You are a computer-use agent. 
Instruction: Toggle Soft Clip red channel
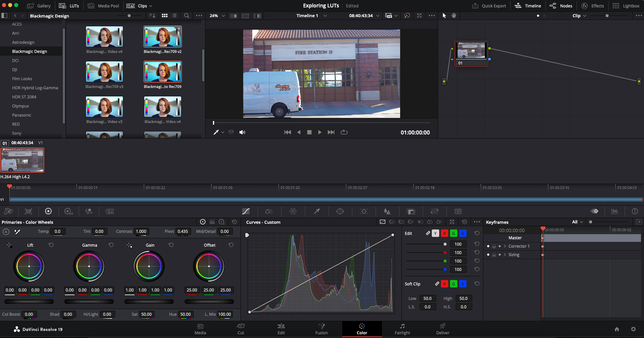tap(445, 284)
